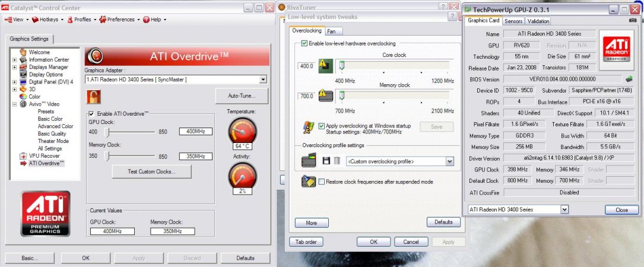Enable Restore clock frequencies after suspended mode
The width and height of the screenshot is (644, 267).
tap(322, 182)
